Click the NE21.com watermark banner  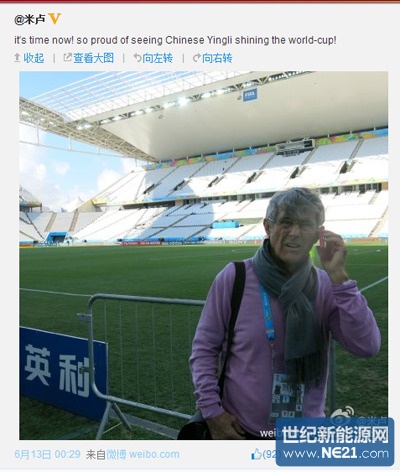[x=335, y=442]
